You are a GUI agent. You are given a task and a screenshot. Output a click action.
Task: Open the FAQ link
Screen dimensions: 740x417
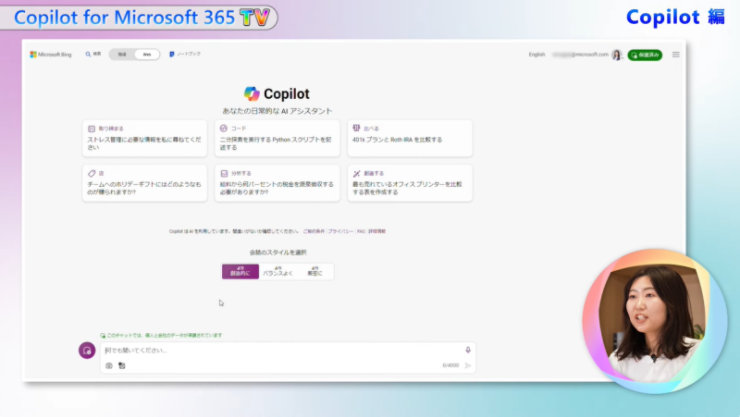click(361, 231)
